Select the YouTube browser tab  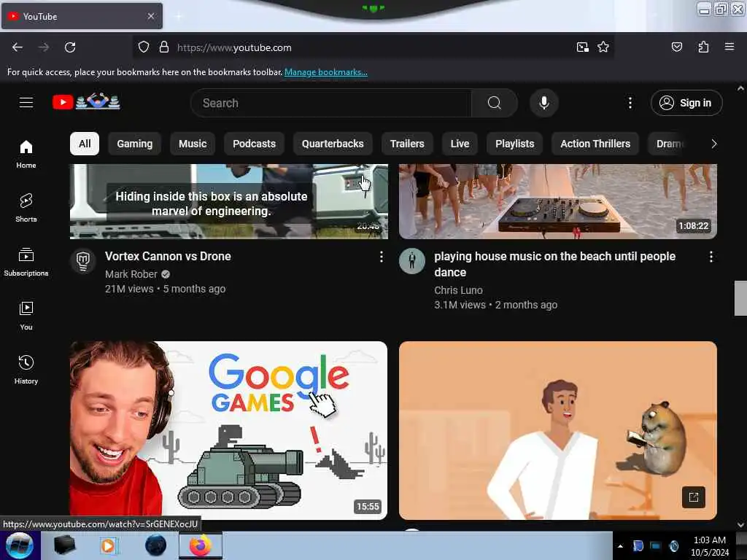[82, 16]
